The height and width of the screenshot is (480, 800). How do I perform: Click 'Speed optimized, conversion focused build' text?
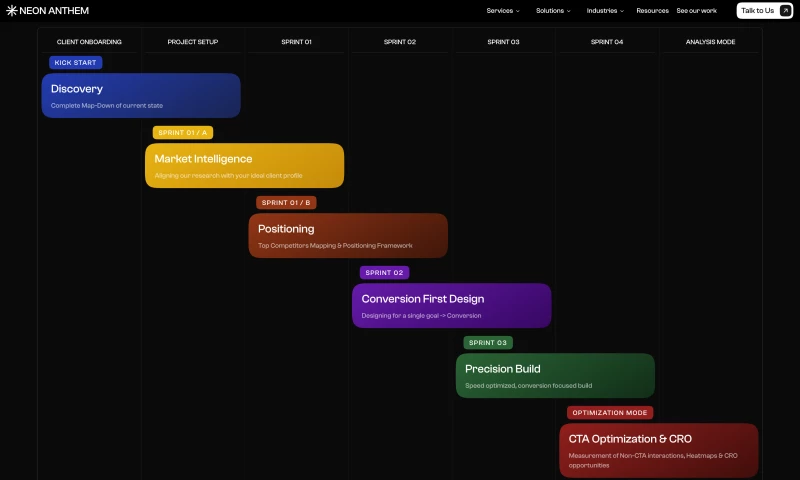tap(529, 386)
